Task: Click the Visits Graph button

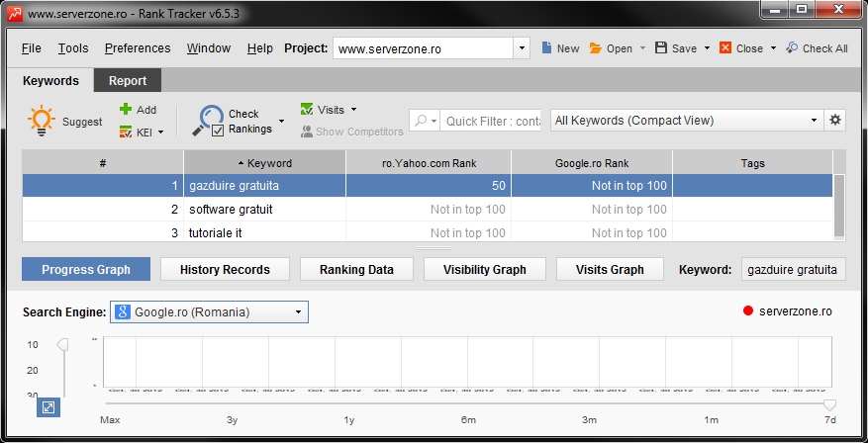Action: pyautogui.click(x=610, y=269)
